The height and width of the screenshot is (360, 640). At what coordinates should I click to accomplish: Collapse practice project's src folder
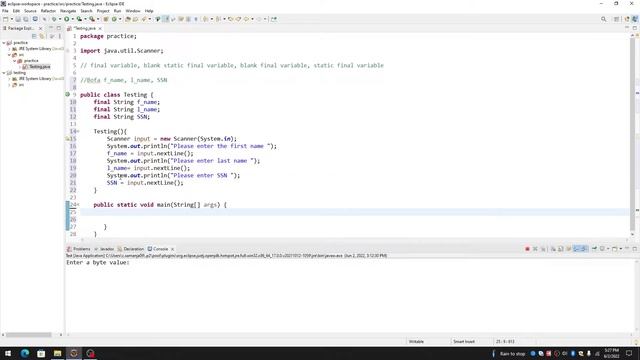click(x=9, y=55)
